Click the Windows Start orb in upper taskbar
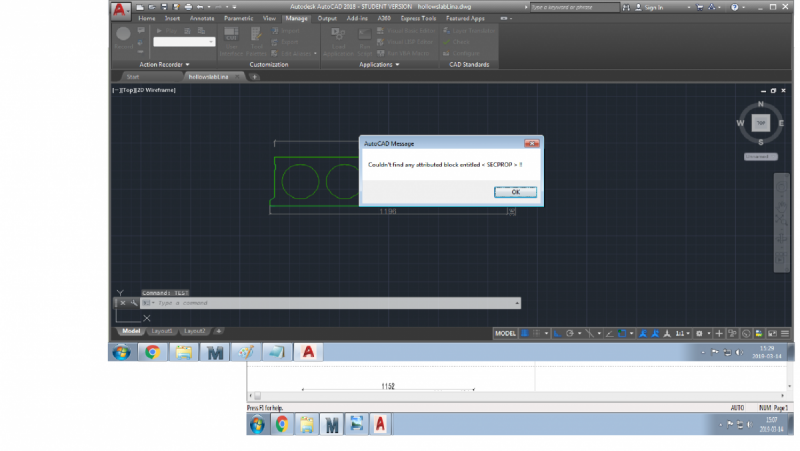Screen dimensions: 800x451 (x=120, y=352)
